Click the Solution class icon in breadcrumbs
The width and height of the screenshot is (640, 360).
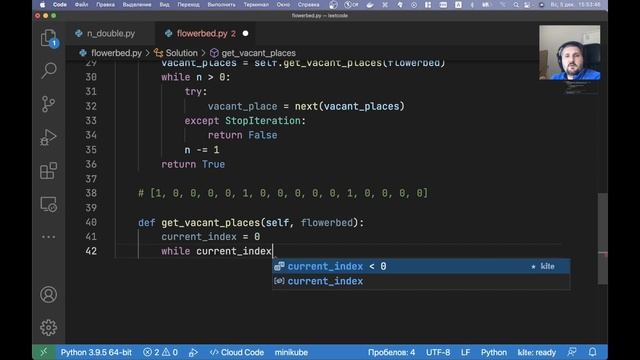[158, 53]
